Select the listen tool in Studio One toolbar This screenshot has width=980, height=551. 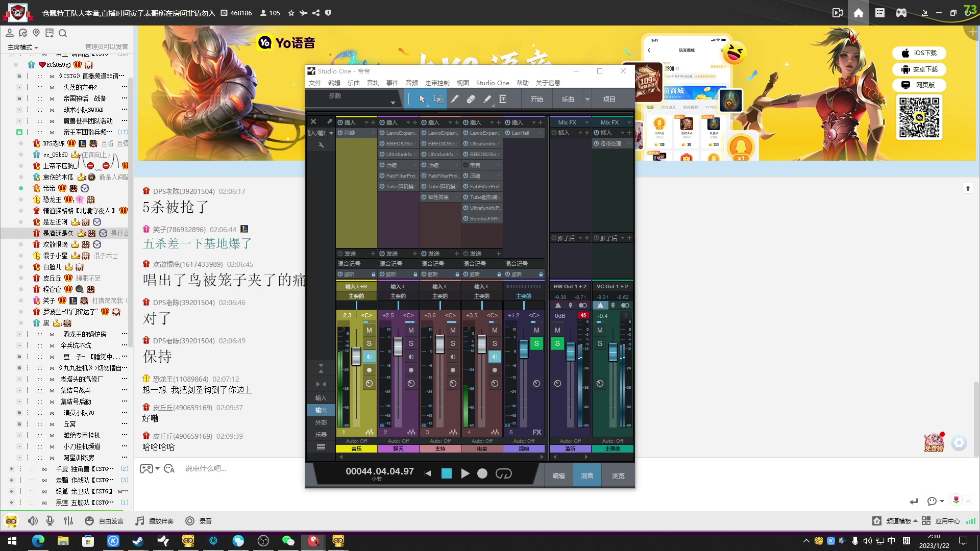(503, 99)
